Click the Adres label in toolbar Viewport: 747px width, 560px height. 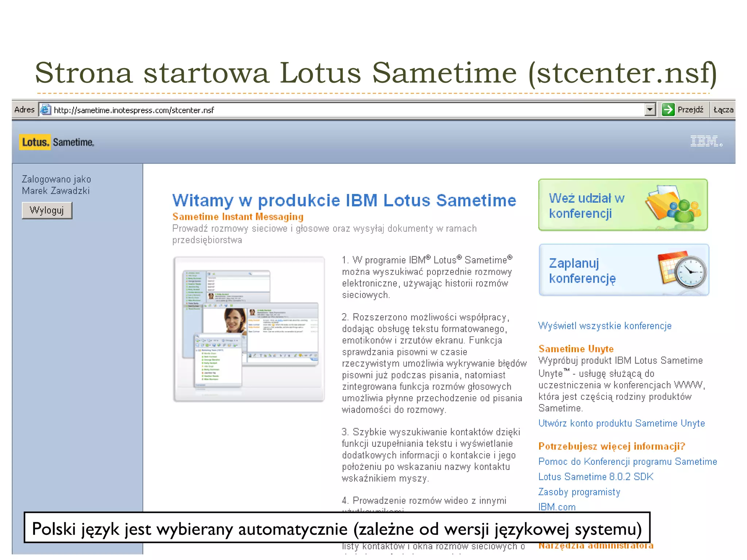tap(24, 109)
